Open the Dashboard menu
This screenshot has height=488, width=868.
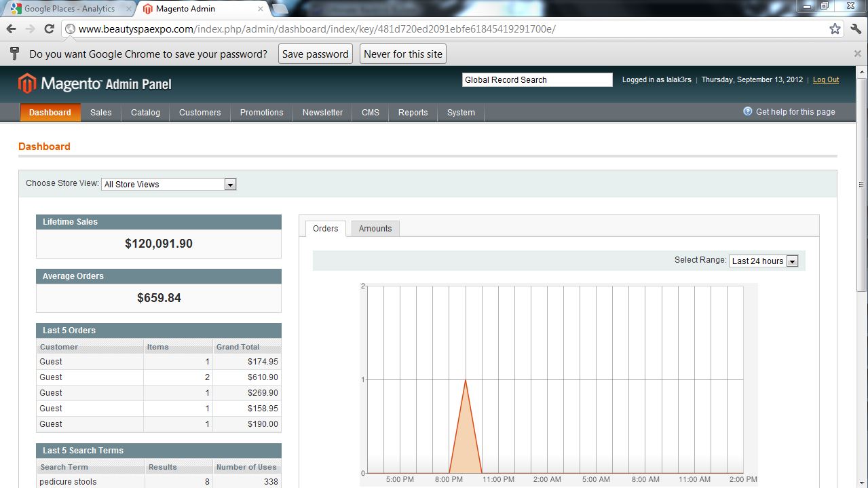click(x=50, y=113)
